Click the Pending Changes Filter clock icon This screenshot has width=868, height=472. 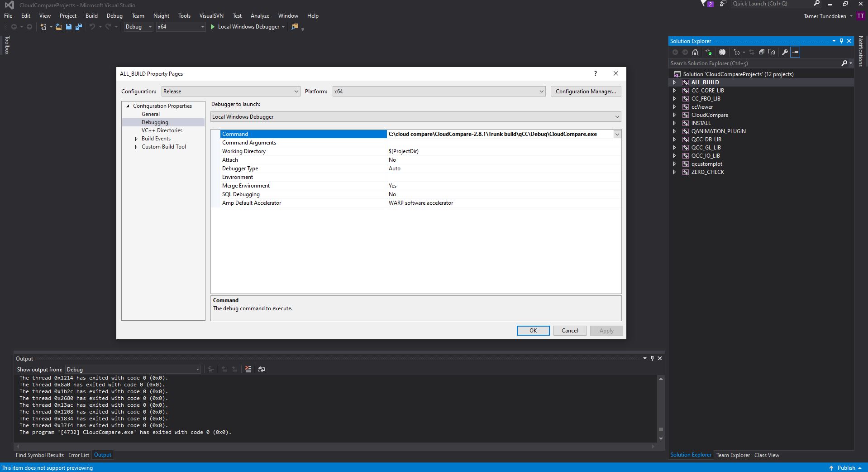coord(736,52)
